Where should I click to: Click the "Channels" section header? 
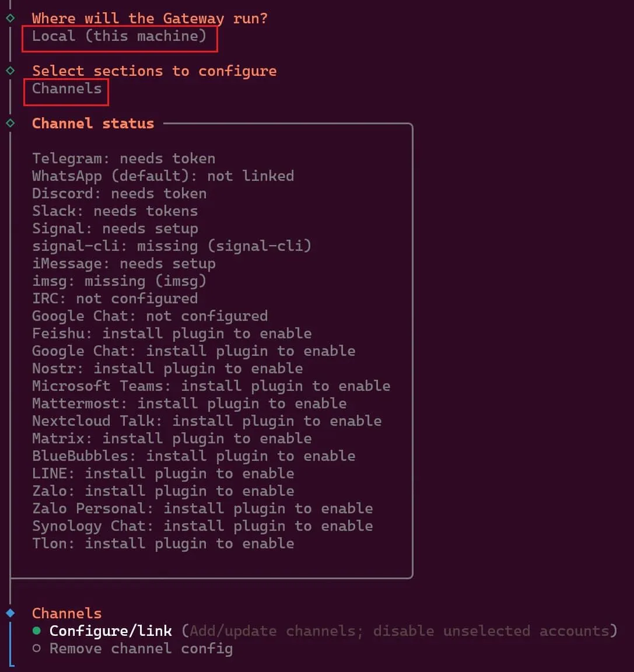[66, 613]
